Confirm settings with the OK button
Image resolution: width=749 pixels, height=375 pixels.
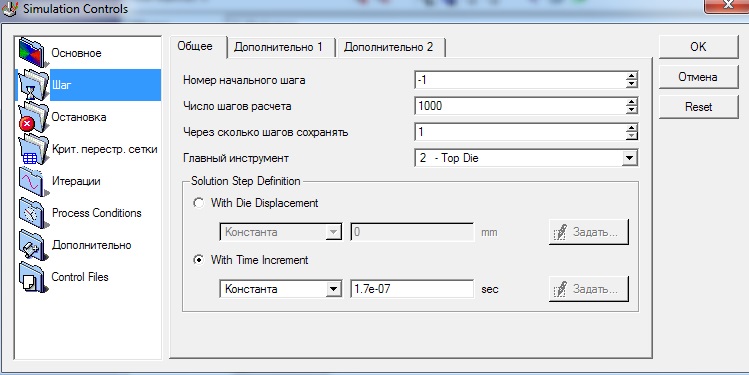pos(698,47)
